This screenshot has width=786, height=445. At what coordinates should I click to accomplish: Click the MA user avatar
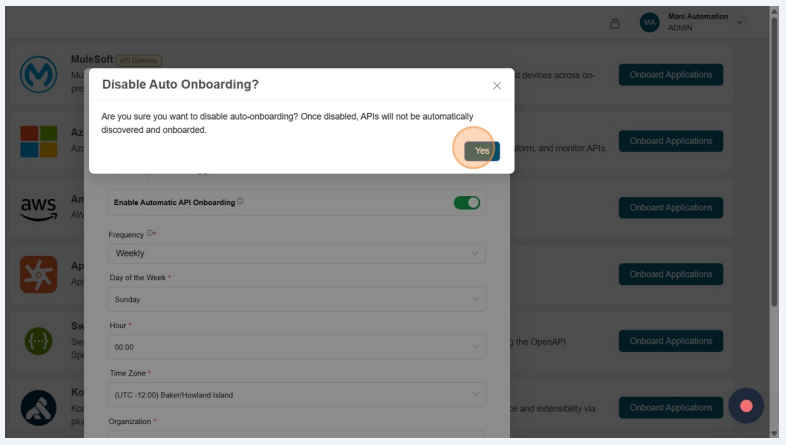[x=650, y=23]
